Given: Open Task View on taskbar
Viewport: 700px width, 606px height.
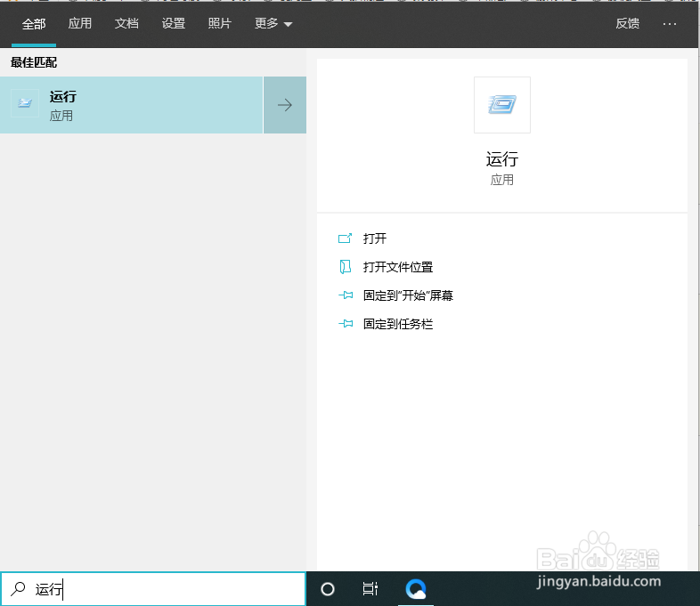Looking at the screenshot, I should pos(370,589).
